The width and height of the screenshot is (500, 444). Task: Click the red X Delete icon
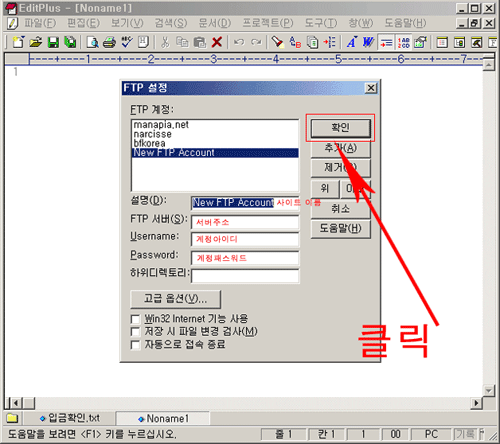(217, 42)
